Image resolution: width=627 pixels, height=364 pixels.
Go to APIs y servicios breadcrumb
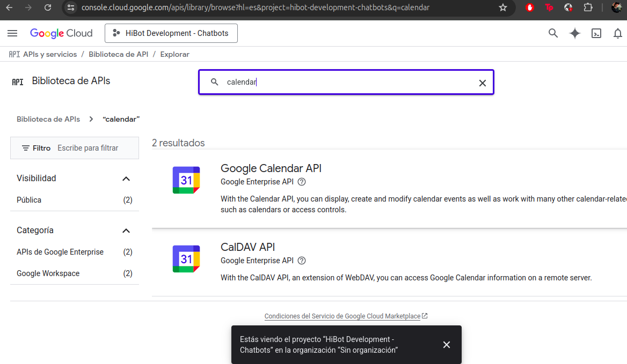click(50, 54)
